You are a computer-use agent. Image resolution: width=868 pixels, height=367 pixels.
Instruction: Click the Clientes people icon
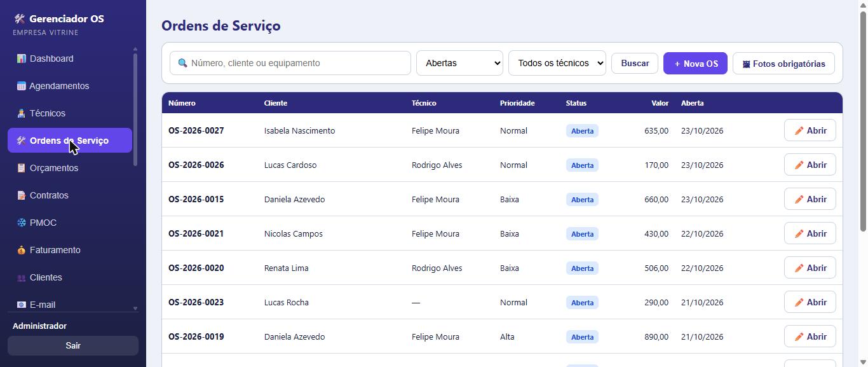pos(21,277)
